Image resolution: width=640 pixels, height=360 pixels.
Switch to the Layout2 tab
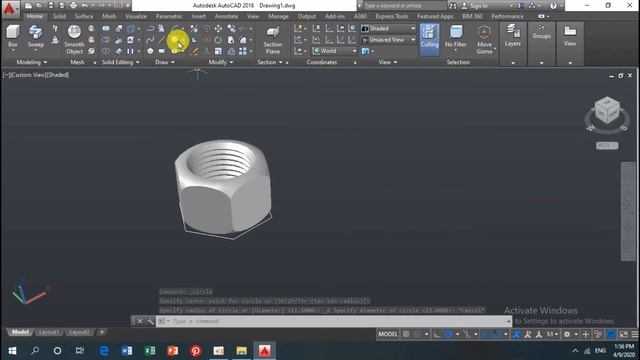pyautogui.click(x=79, y=332)
